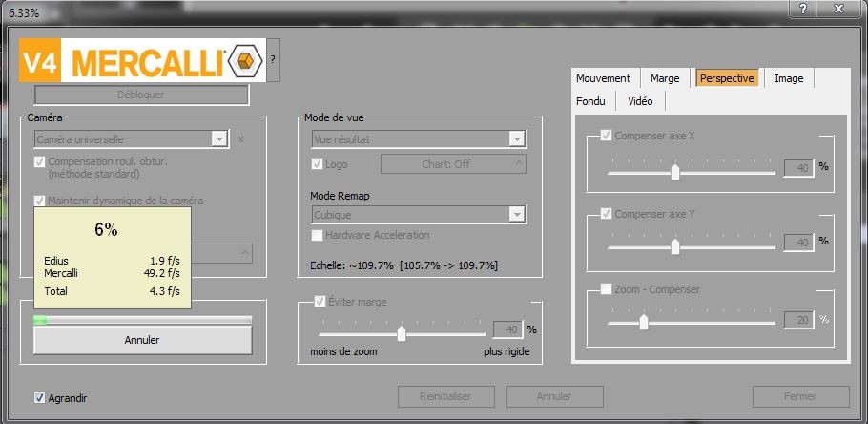868x424 pixels.
Task: Click the x next to Caméra universelle
Action: (x=240, y=139)
